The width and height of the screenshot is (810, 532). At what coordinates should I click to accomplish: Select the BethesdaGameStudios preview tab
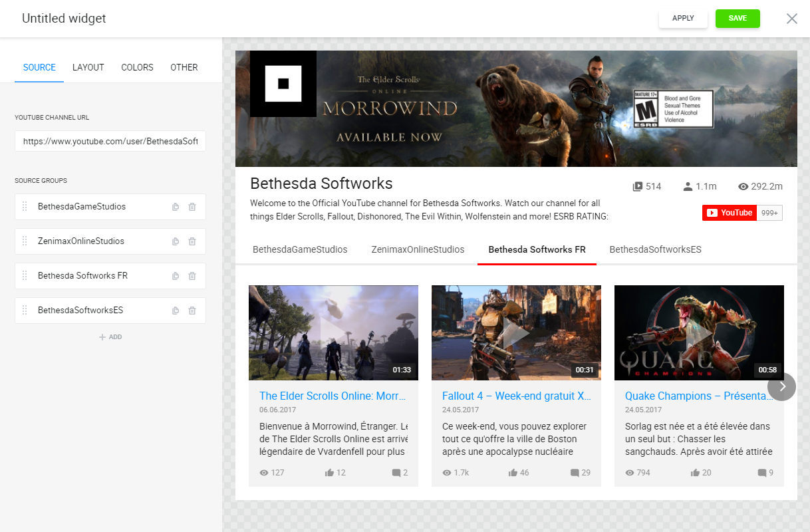(300, 249)
